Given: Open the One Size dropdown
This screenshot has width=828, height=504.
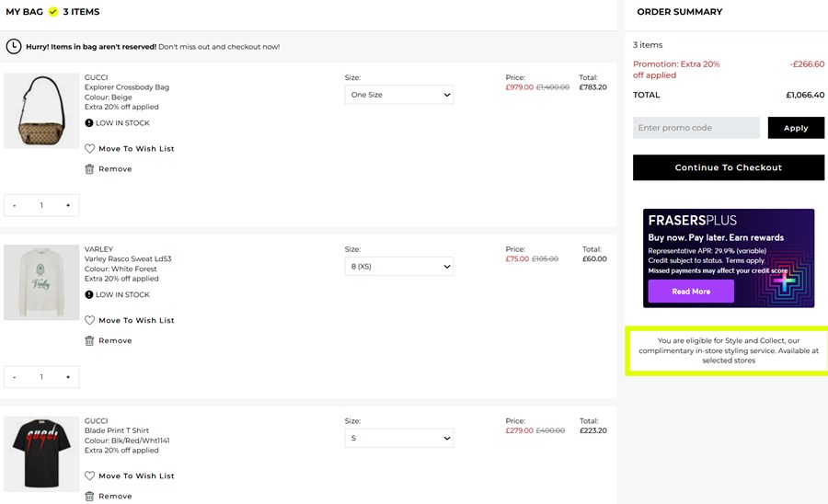Looking at the screenshot, I should pos(399,95).
